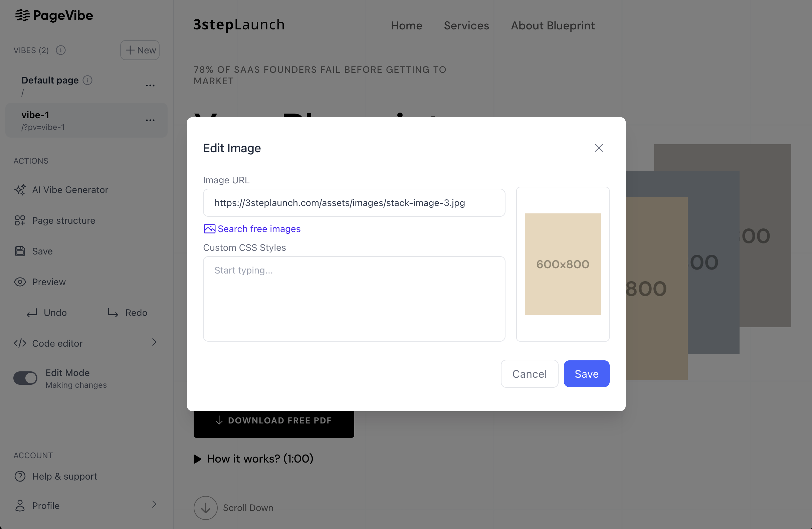Open the Services menu item

(x=466, y=25)
